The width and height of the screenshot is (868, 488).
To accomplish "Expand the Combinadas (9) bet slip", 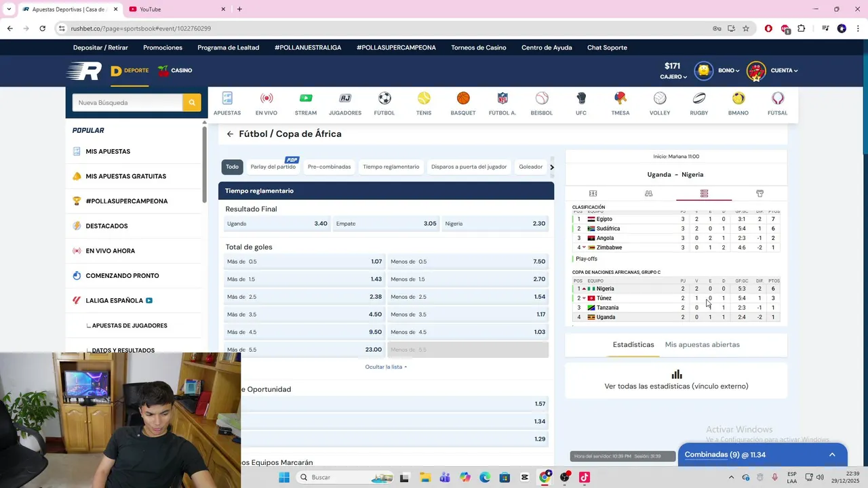I will (762, 455).
